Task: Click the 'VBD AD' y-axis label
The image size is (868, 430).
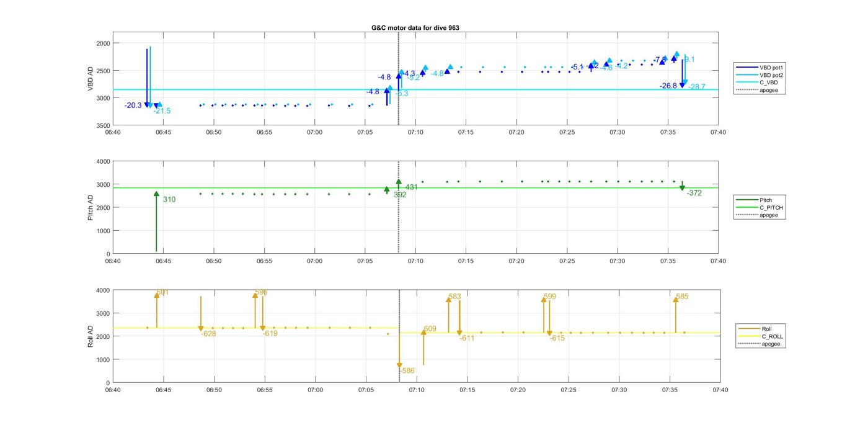Action: [x=91, y=79]
